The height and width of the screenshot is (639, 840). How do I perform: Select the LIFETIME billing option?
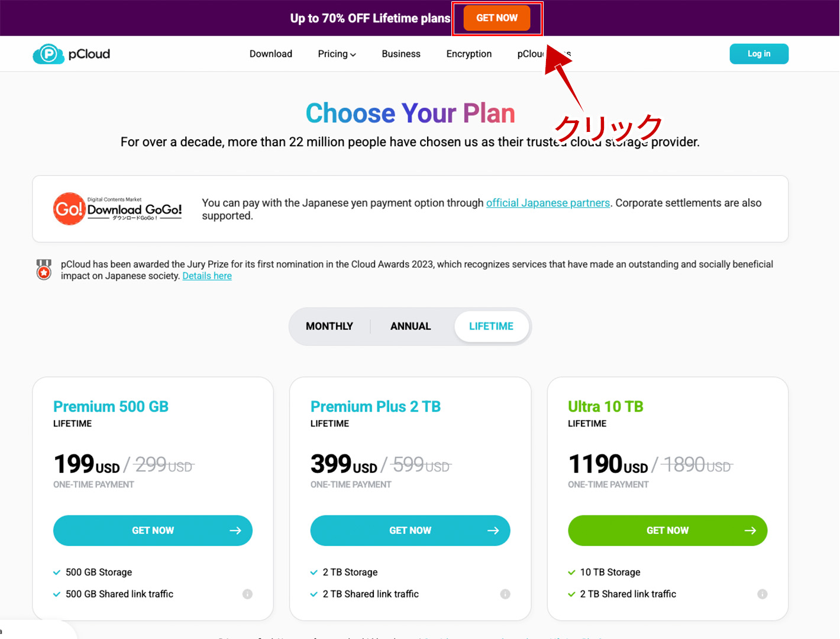coord(491,327)
